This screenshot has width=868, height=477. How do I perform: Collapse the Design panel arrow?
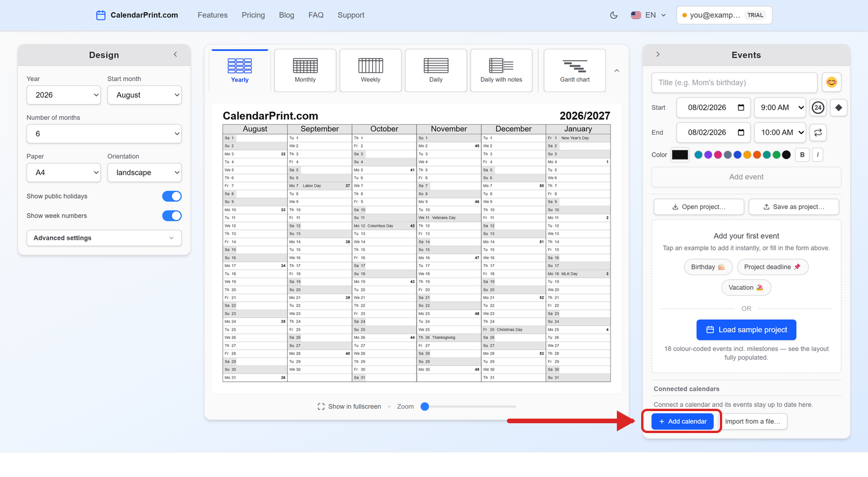pyautogui.click(x=175, y=54)
